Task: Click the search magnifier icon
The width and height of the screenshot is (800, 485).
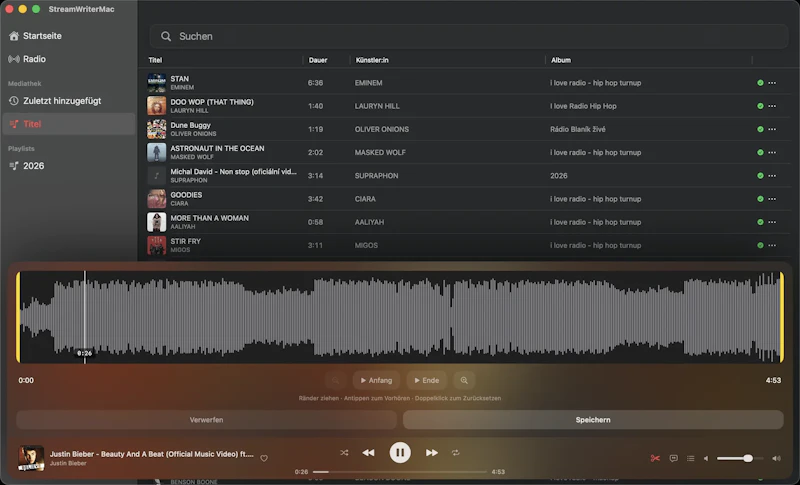Action: coord(166,36)
